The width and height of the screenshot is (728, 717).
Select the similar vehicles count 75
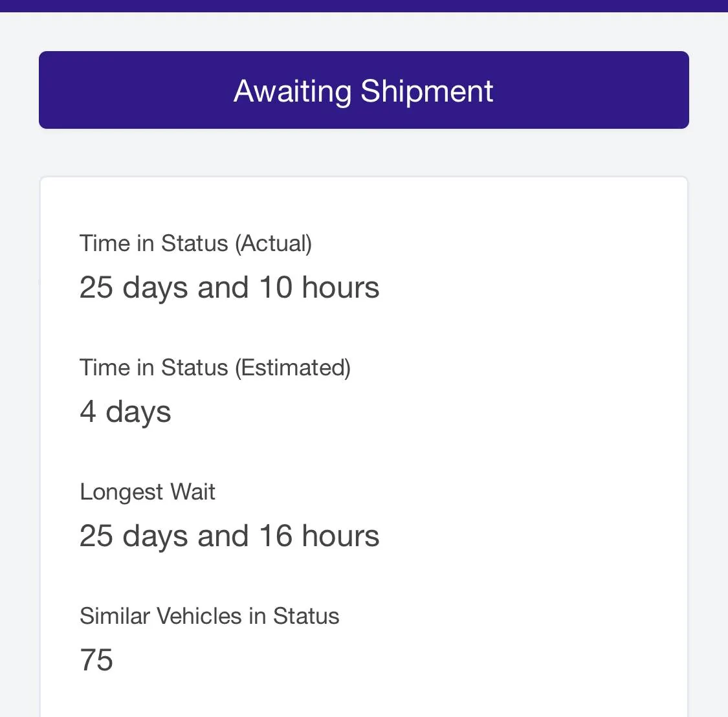tap(96, 660)
